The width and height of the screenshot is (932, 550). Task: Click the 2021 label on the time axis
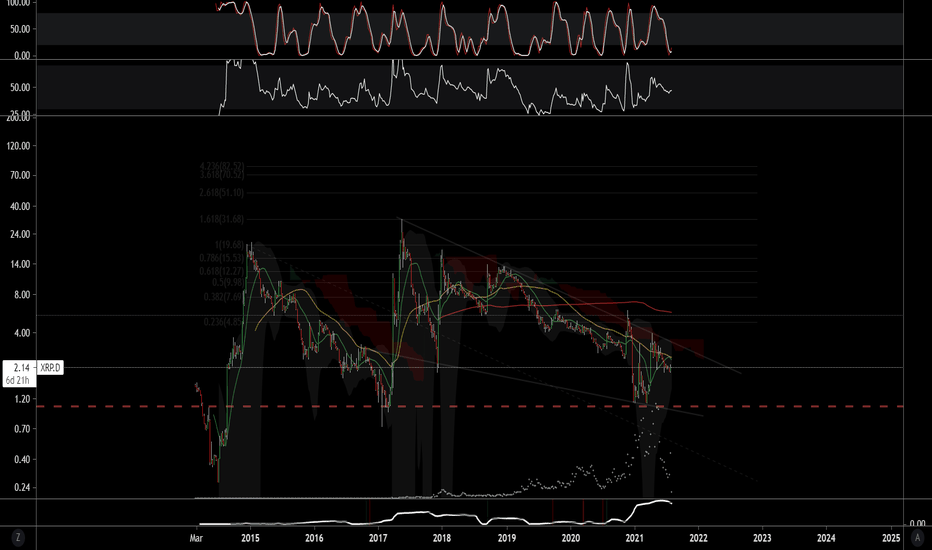pyautogui.click(x=634, y=538)
